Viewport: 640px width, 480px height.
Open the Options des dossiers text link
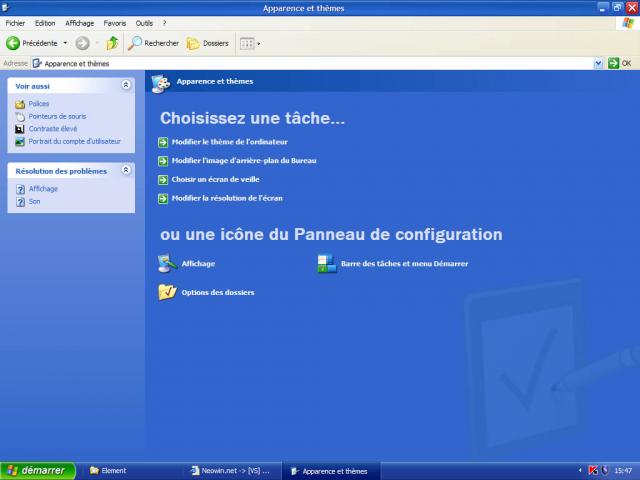click(x=218, y=292)
